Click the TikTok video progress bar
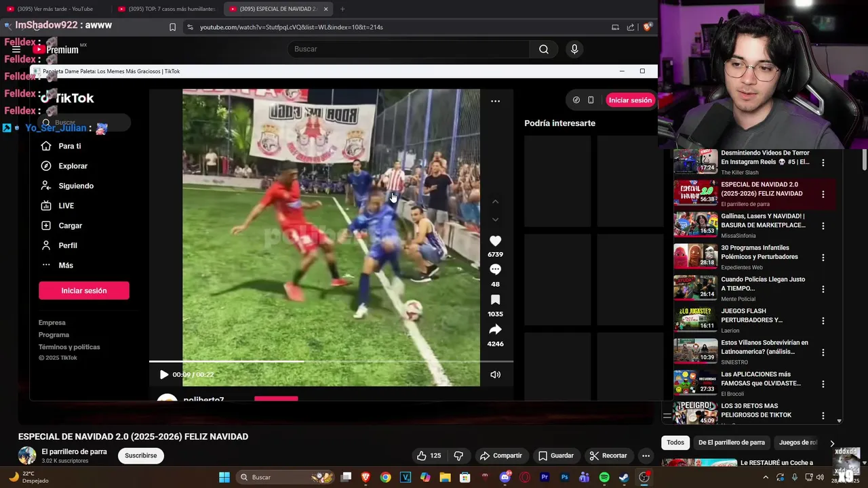This screenshot has height=488, width=868. (x=331, y=361)
